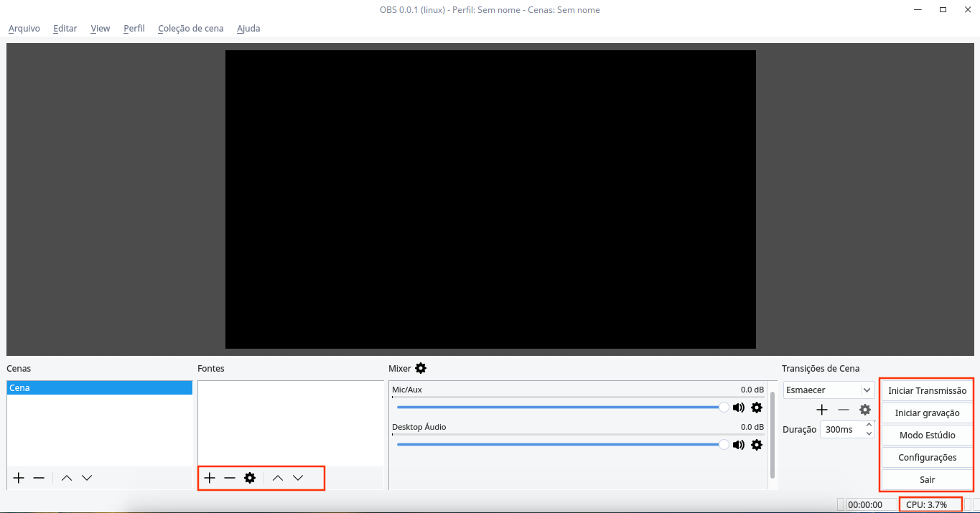Mute the Desktop Áudio speaker icon
Image resolution: width=980 pixels, height=513 pixels.
739,445
